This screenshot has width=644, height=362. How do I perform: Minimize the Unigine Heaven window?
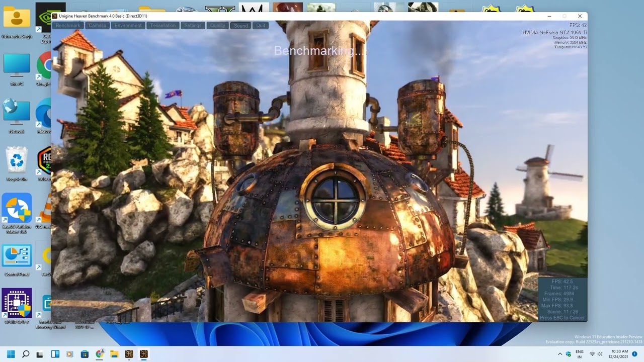click(549, 16)
